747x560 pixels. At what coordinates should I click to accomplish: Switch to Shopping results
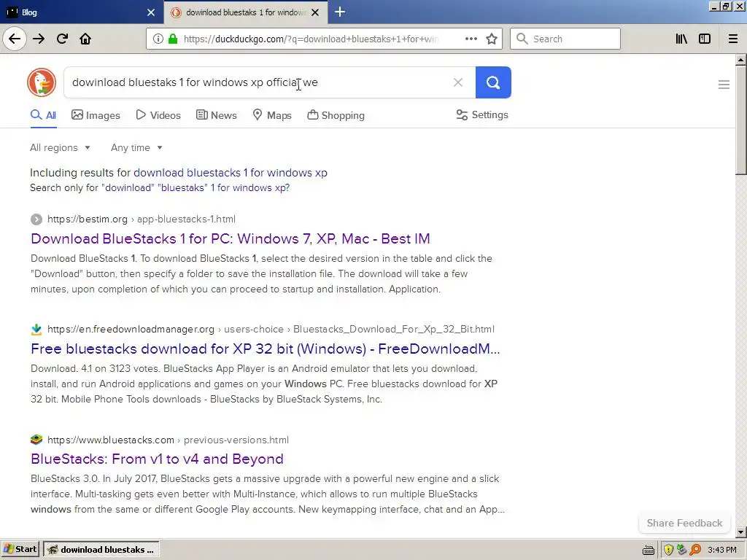pos(336,115)
